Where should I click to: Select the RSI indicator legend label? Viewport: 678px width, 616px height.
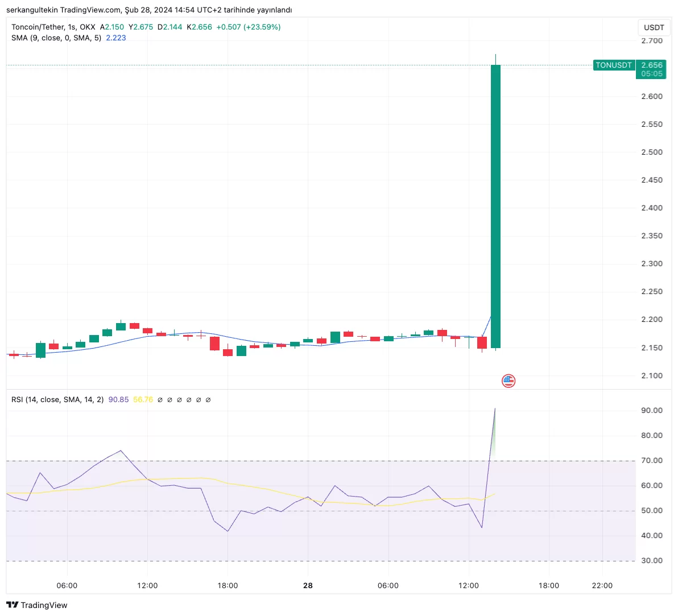(x=57, y=400)
